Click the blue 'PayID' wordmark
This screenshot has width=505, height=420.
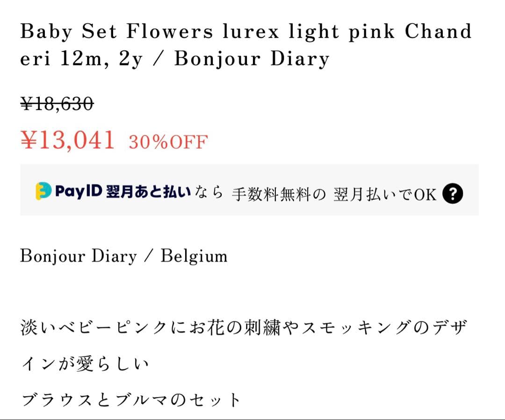pos(78,191)
